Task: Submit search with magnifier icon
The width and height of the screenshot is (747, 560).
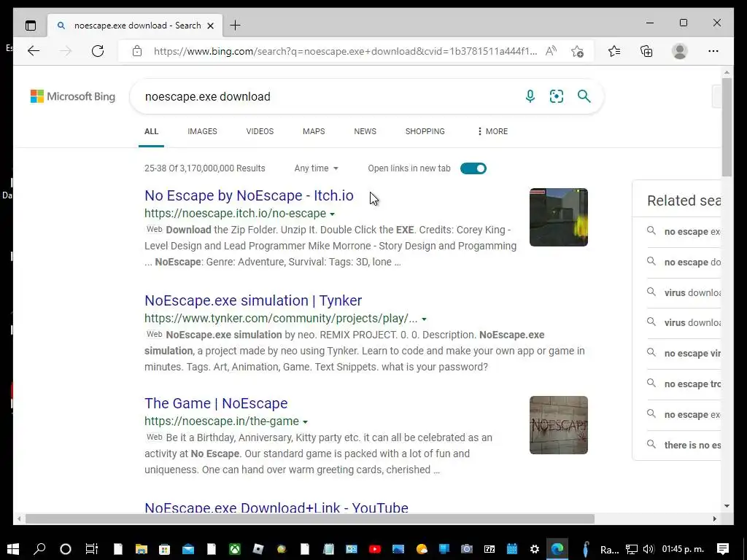Action: [x=584, y=96]
